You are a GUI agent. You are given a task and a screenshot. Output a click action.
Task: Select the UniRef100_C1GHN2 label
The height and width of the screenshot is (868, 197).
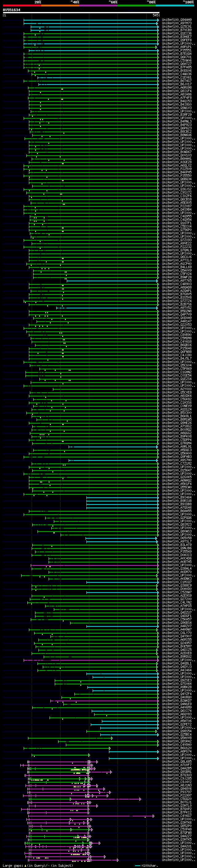point(177,372)
